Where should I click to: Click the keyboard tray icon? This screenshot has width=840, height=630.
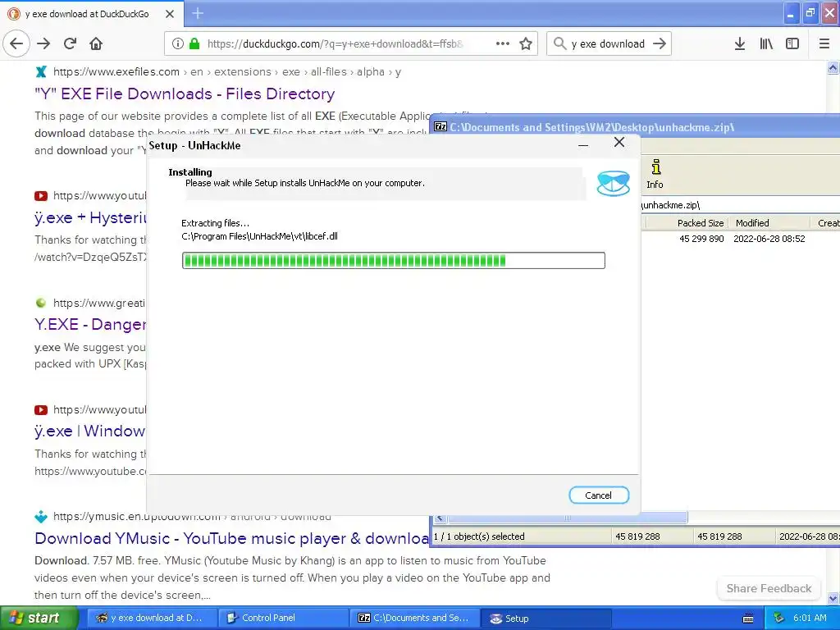tap(748, 619)
